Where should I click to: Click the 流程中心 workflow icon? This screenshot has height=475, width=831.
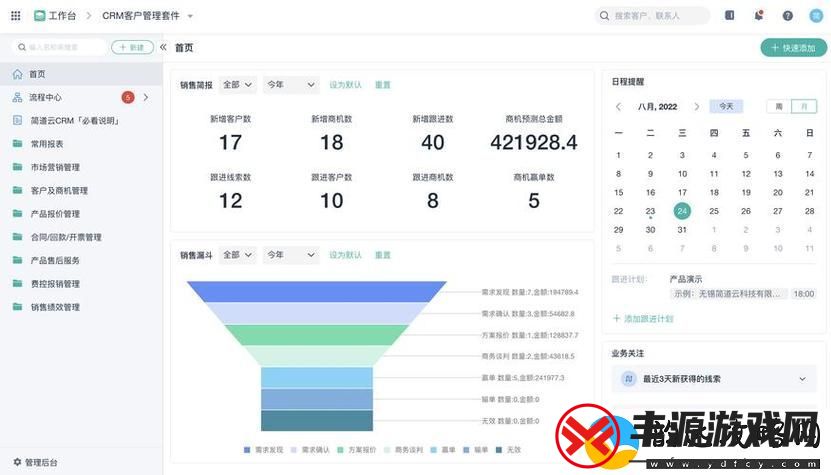tap(17, 98)
